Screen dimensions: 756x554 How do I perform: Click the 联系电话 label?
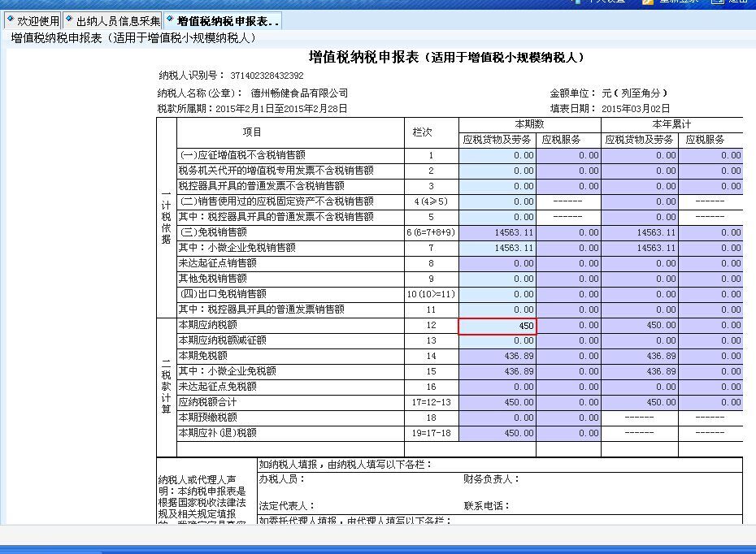pyautogui.click(x=487, y=506)
